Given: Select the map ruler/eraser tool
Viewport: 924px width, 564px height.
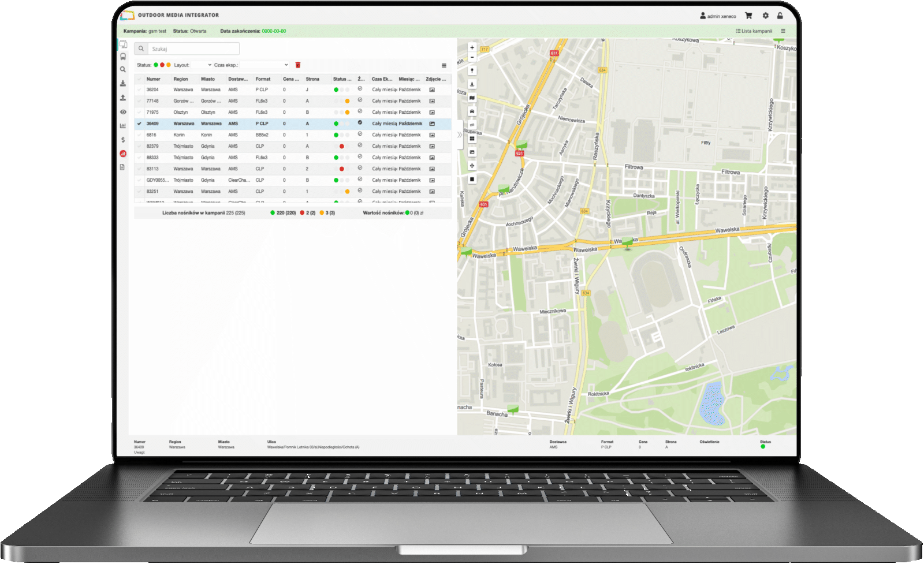Looking at the screenshot, I should point(472,125).
